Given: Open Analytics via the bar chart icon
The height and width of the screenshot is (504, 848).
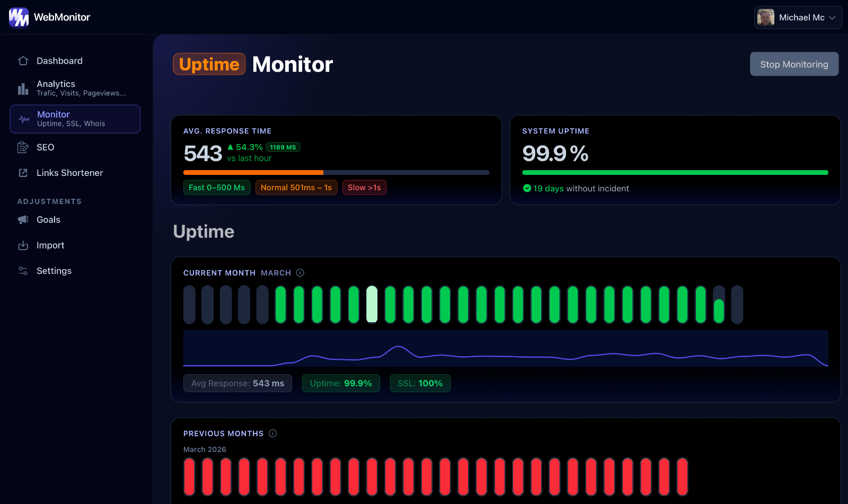Looking at the screenshot, I should [23, 89].
